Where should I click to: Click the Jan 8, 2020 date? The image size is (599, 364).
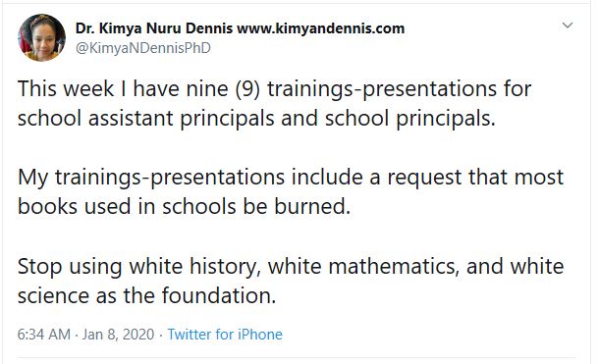point(118,335)
